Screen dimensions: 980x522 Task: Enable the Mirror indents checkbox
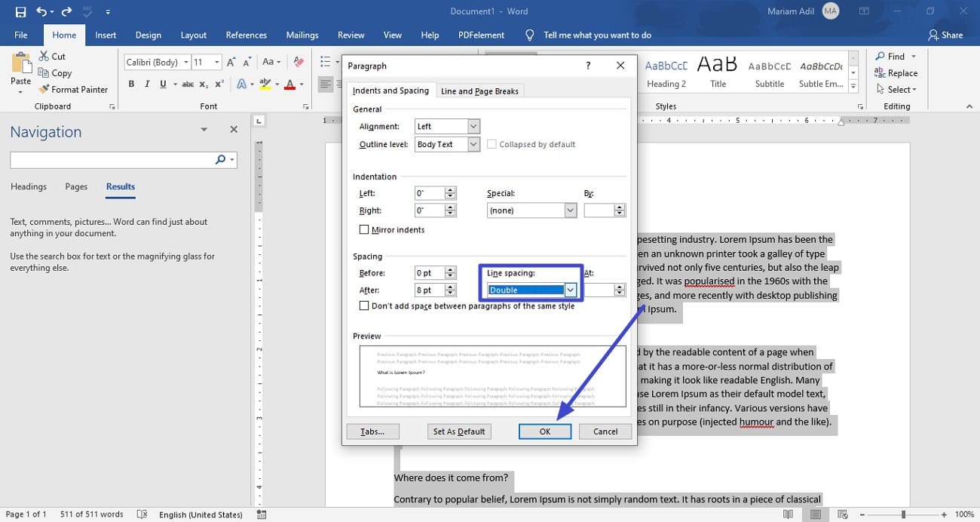365,230
